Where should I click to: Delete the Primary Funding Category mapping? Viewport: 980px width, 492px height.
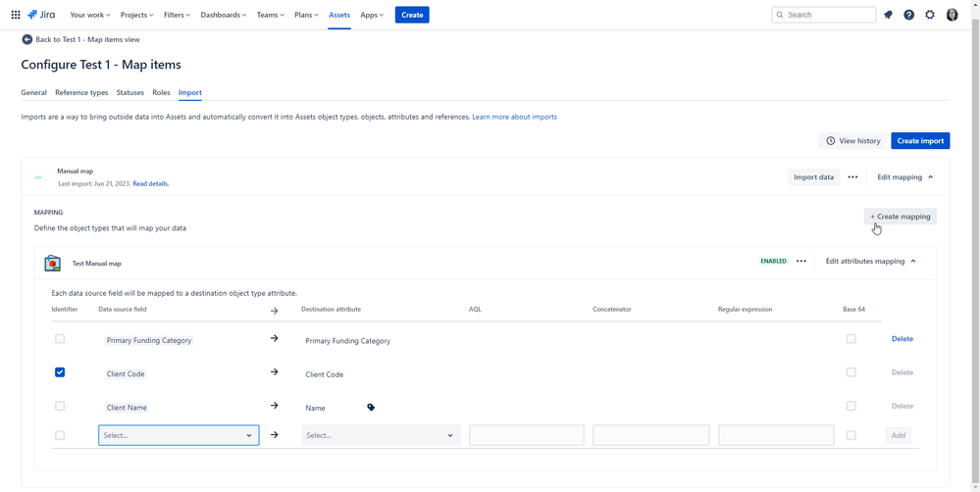(902, 339)
